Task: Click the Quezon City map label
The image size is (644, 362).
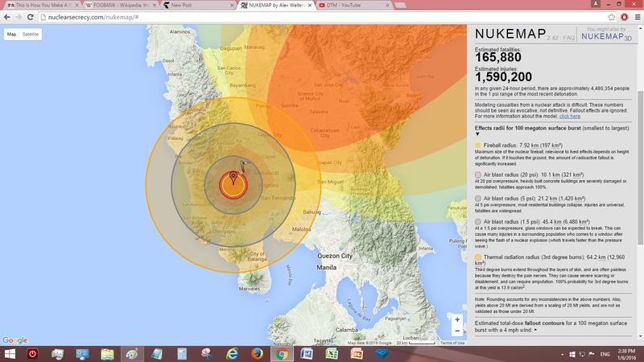Action: point(335,256)
